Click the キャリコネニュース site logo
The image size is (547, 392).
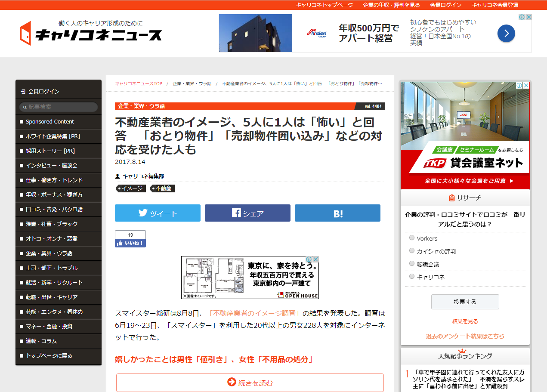(91, 32)
